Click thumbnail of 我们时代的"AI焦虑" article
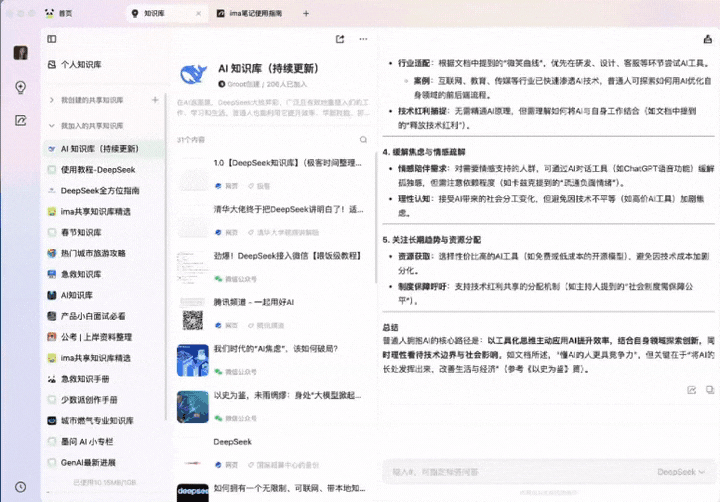The image size is (720, 502). (193, 360)
